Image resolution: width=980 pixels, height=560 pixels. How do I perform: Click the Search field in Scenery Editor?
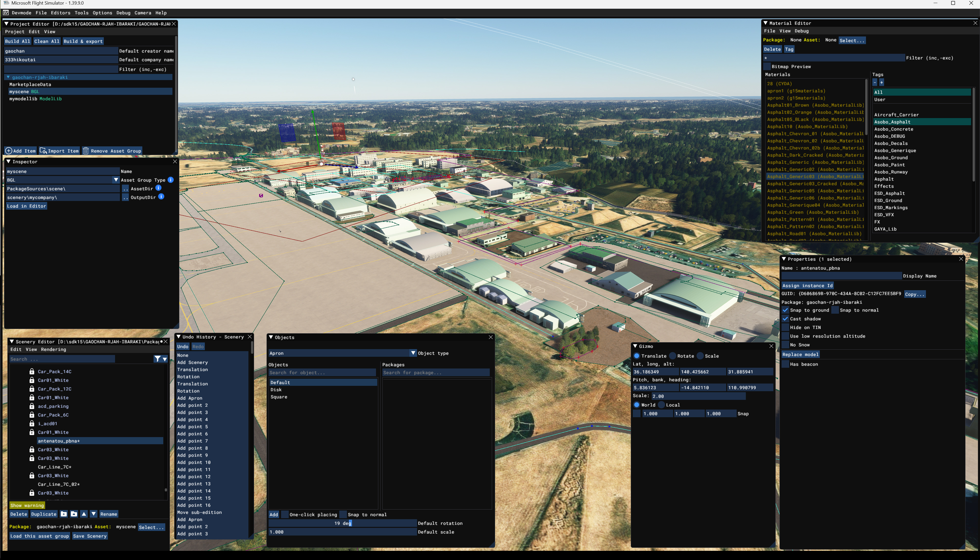(x=62, y=359)
